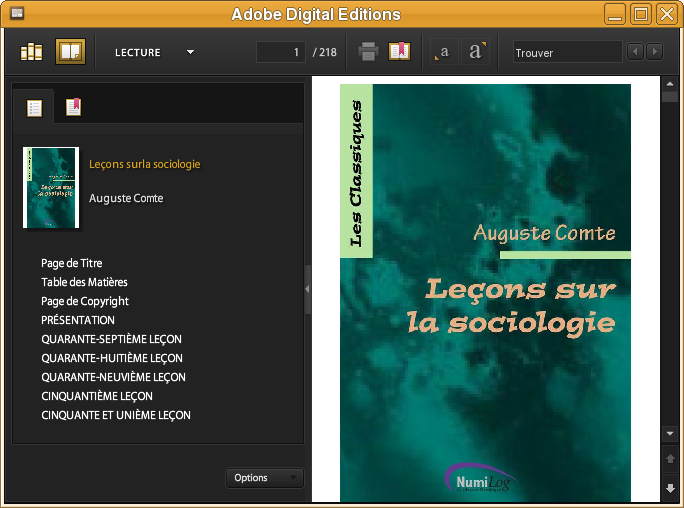Maximize the Adobe Digital Editions window
Screen dimensions: 684x508
[641, 14]
